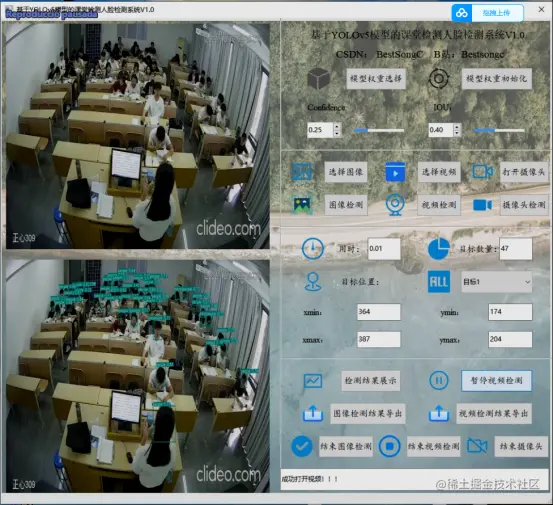Click the pause circle icon beside 暂停视频检测

click(x=438, y=381)
